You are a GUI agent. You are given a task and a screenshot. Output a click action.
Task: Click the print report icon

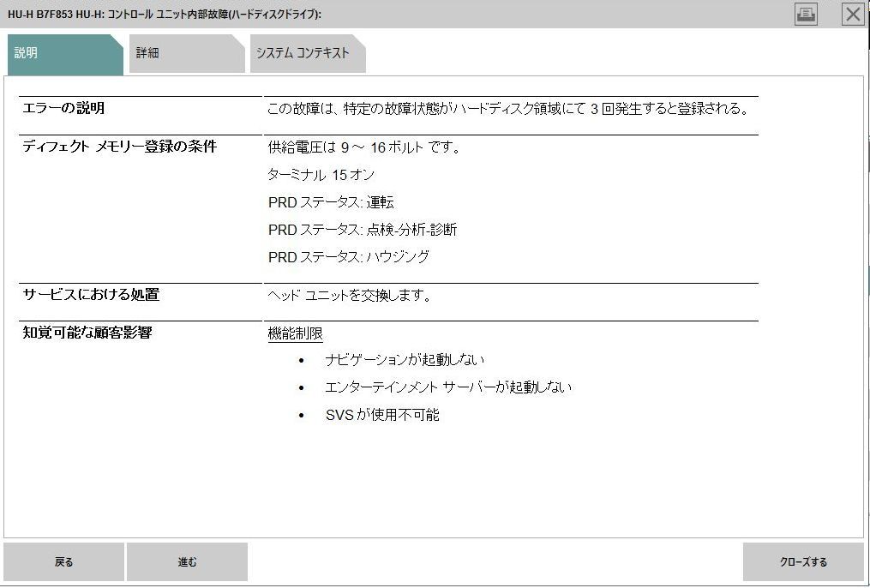click(804, 14)
